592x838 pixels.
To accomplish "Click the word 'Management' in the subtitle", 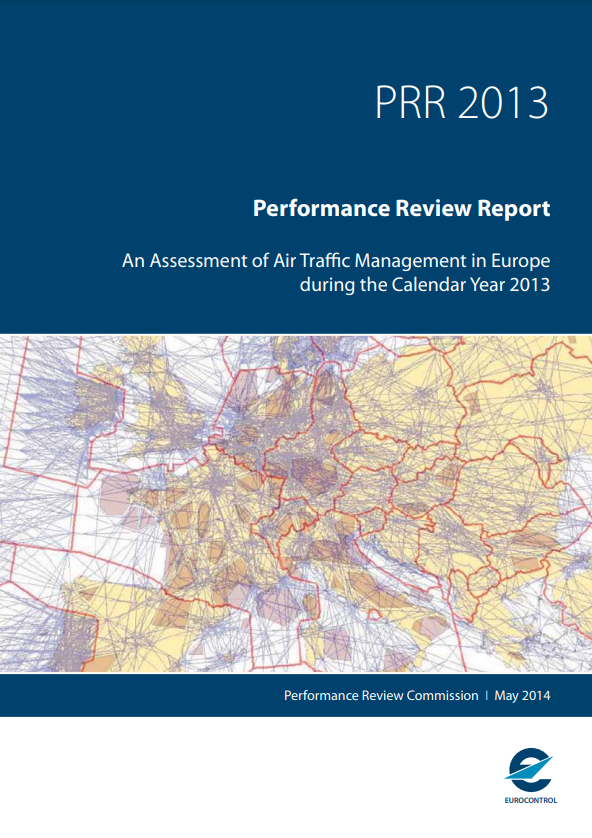I will [x=411, y=261].
